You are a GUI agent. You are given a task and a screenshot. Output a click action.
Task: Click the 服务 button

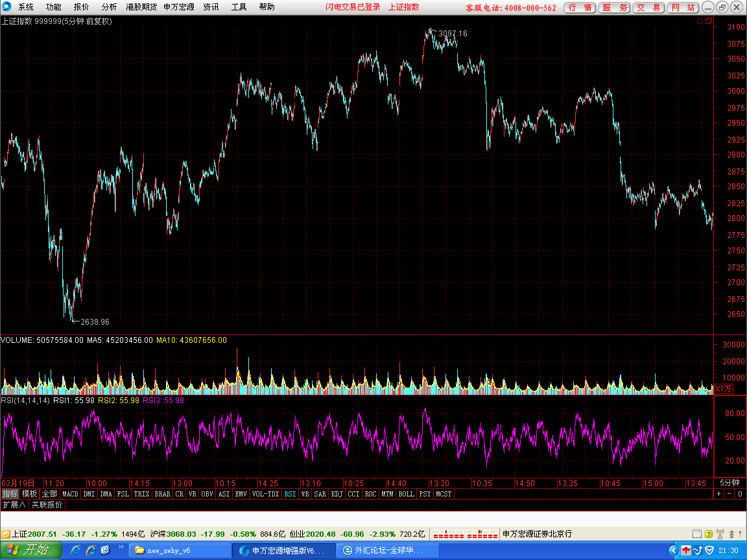(614, 7)
